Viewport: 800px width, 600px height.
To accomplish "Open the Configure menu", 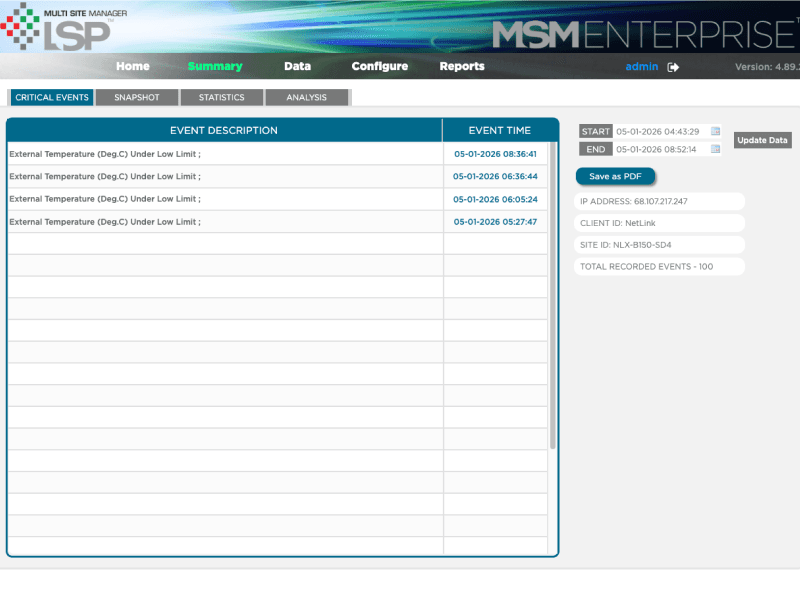I will click(x=380, y=66).
